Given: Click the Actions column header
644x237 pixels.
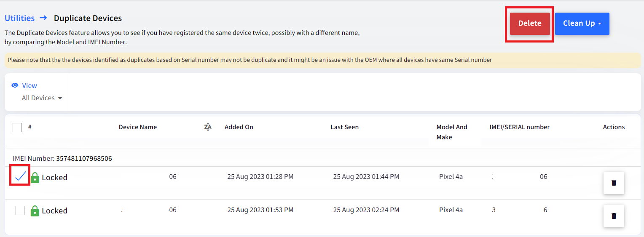Looking at the screenshot, I should pos(614,127).
